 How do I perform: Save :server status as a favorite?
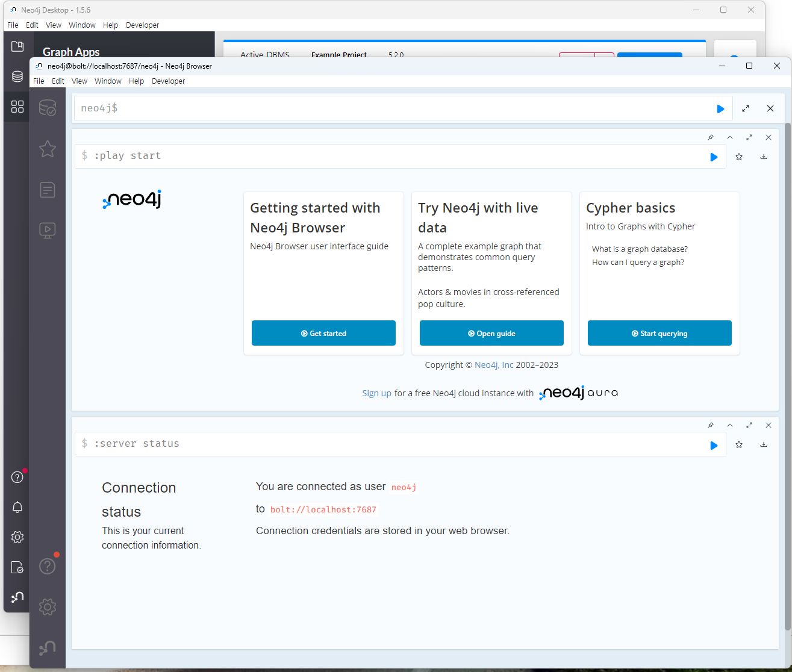click(739, 444)
